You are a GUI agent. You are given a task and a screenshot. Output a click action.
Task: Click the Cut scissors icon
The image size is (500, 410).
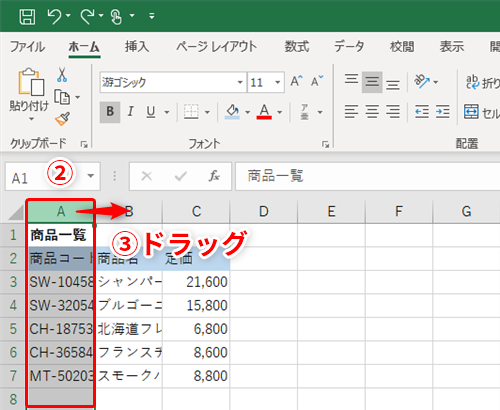point(62,75)
